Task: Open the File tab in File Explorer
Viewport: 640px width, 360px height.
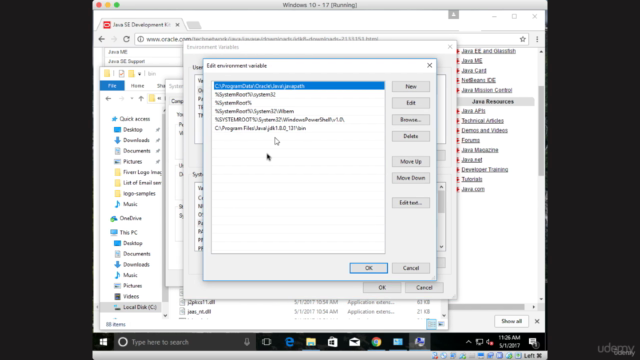Action: [112, 86]
